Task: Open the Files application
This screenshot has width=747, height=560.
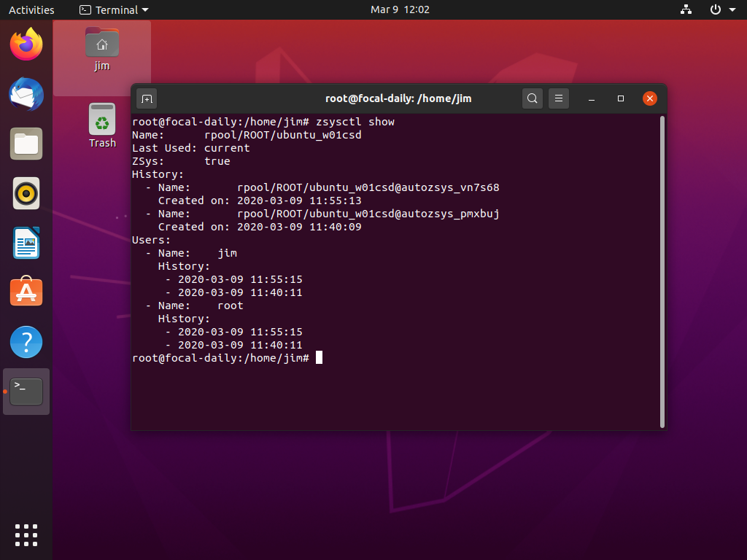Action: coord(26,144)
